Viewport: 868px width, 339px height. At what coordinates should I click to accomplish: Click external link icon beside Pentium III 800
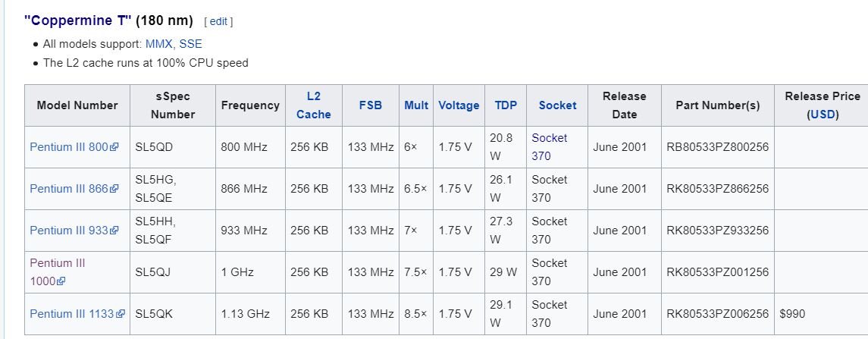(114, 147)
